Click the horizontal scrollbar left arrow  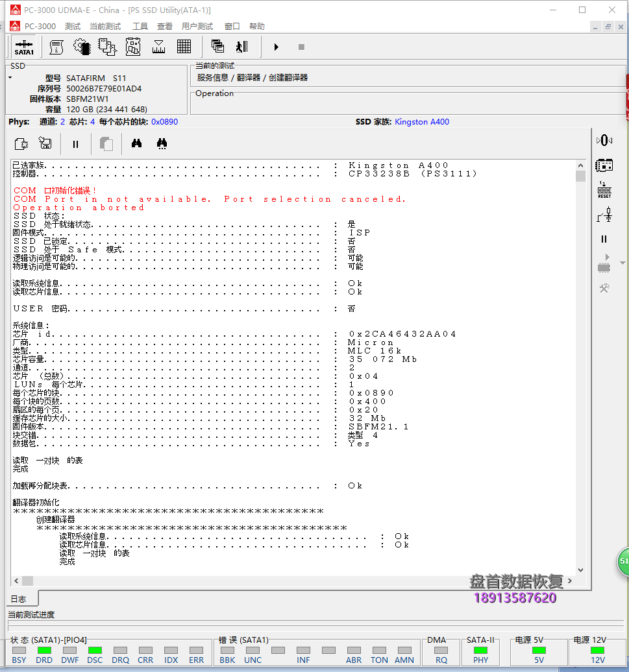tap(16, 581)
